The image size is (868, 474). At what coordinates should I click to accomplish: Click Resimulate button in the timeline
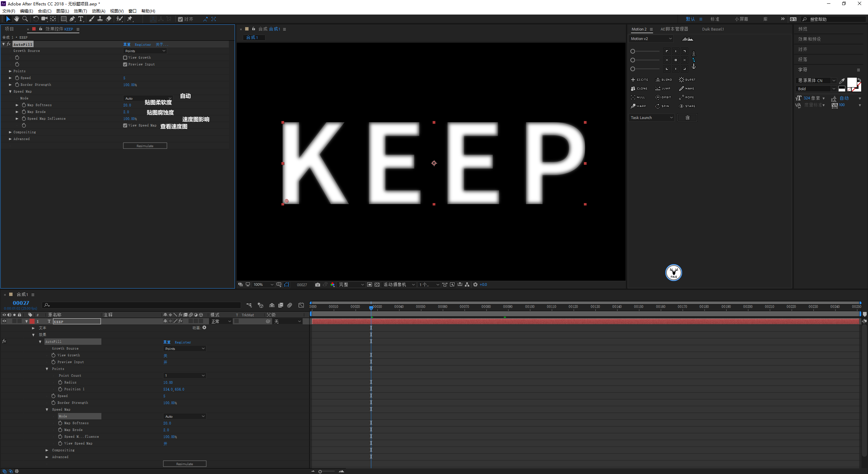(185, 464)
